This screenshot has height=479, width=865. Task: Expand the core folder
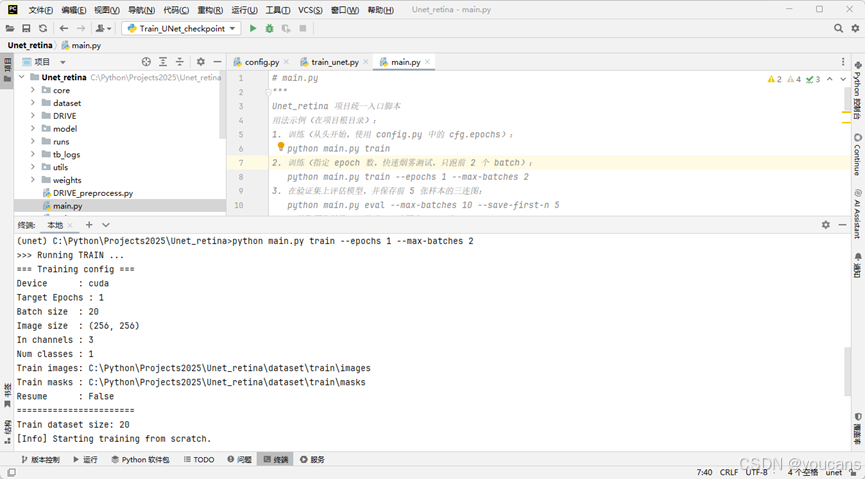click(33, 90)
